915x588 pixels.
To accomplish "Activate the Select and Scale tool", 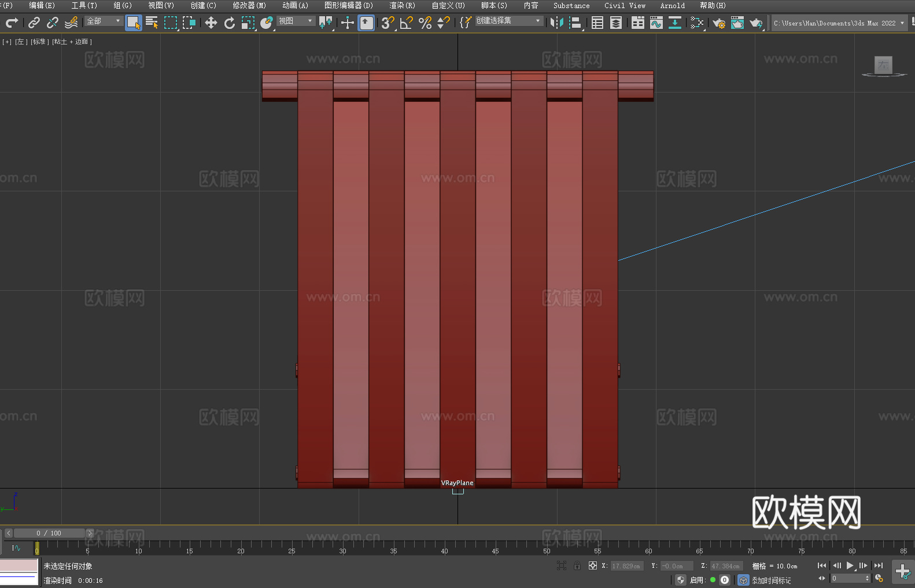I will pyautogui.click(x=248, y=23).
